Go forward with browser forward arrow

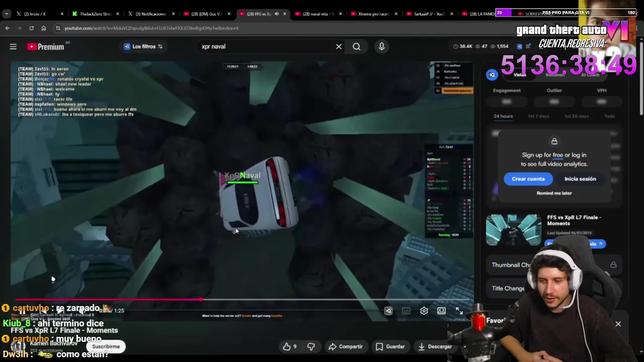tap(20, 28)
